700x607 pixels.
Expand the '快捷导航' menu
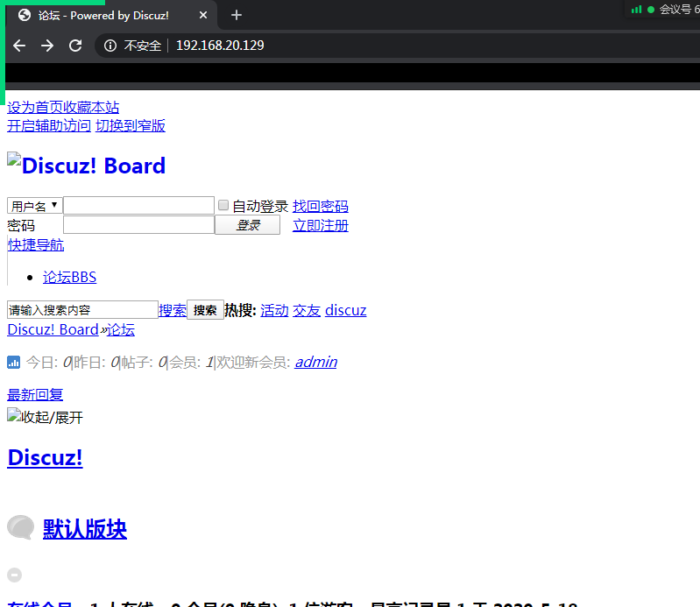pyautogui.click(x=36, y=244)
